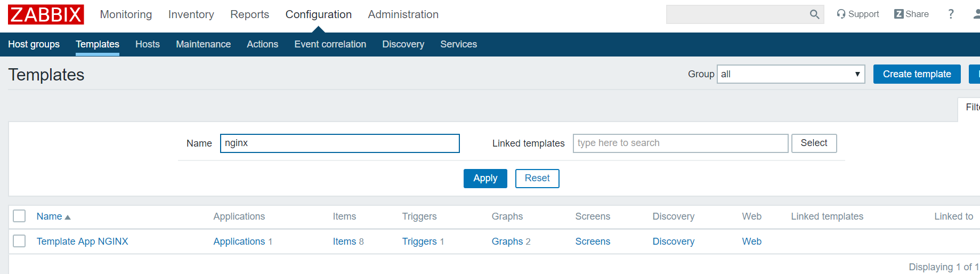Switch to the Hosts tab

tap(148, 44)
